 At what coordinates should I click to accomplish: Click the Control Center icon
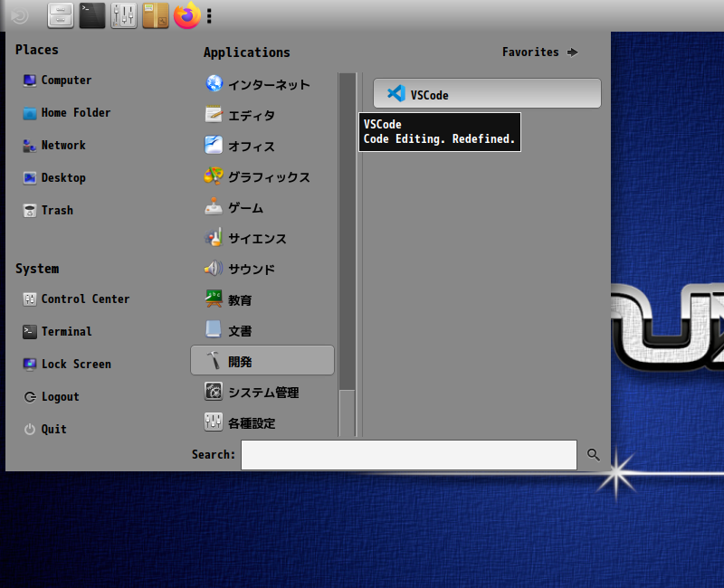pyautogui.click(x=30, y=299)
